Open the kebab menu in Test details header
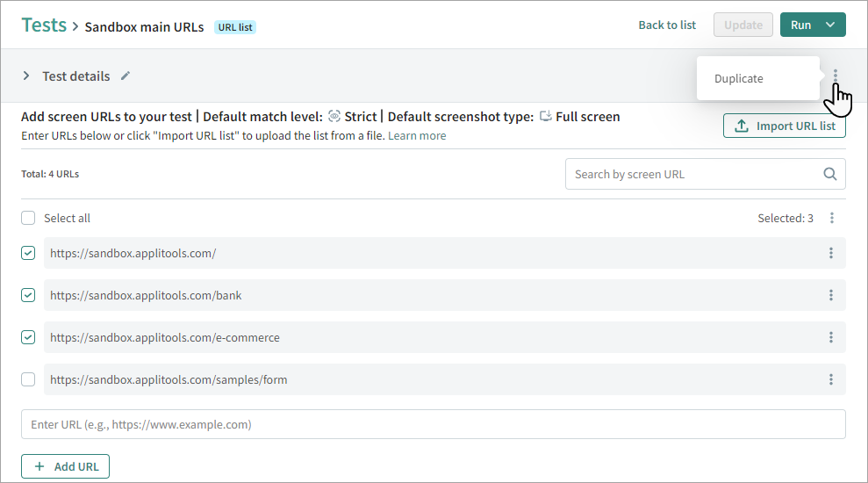The width and height of the screenshot is (868, 483). coord(836,76)
